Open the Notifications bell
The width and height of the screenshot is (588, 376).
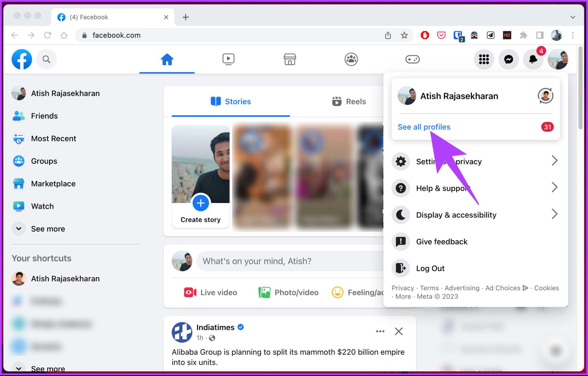[x=533, y=59]
